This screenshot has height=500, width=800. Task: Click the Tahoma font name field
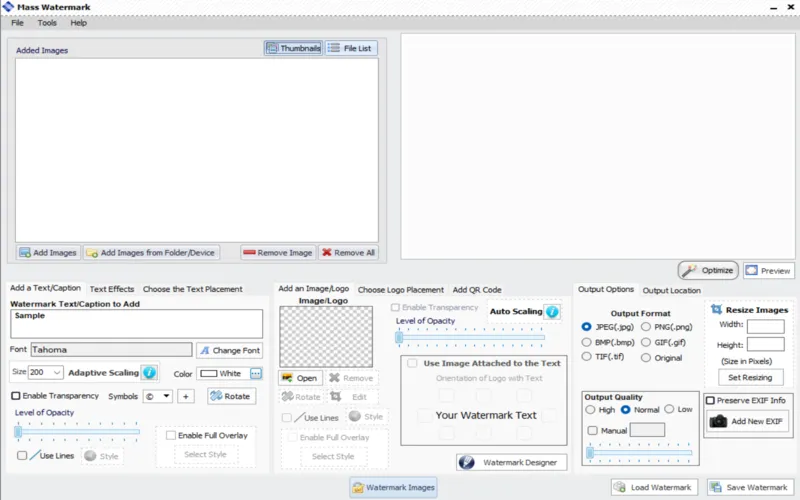(111, 350)
